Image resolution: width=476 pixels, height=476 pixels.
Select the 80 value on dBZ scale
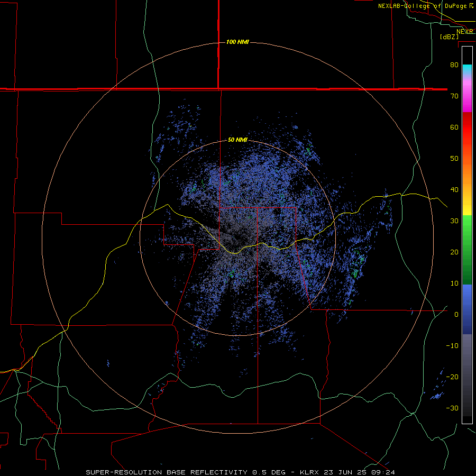point(454,65)
